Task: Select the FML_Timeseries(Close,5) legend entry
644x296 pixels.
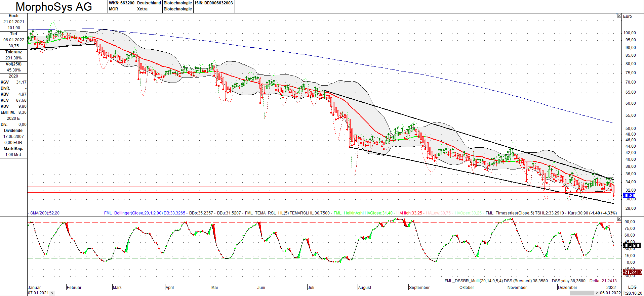Action: [x=525, y=213]
